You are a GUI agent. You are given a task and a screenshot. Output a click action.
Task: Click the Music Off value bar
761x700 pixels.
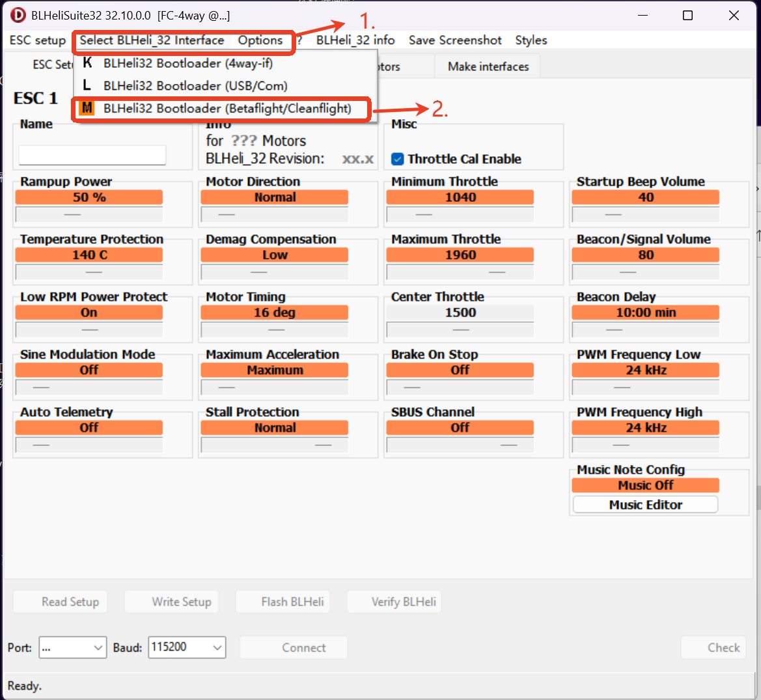[646, 485]
